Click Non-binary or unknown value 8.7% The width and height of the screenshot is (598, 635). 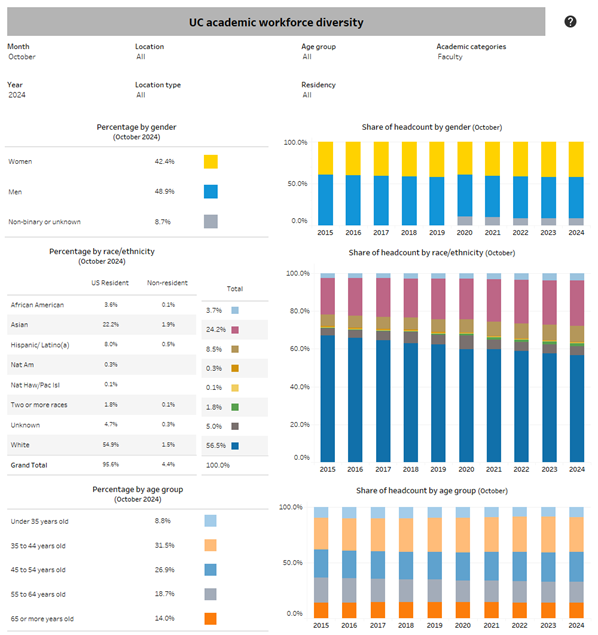coord(162,222)
